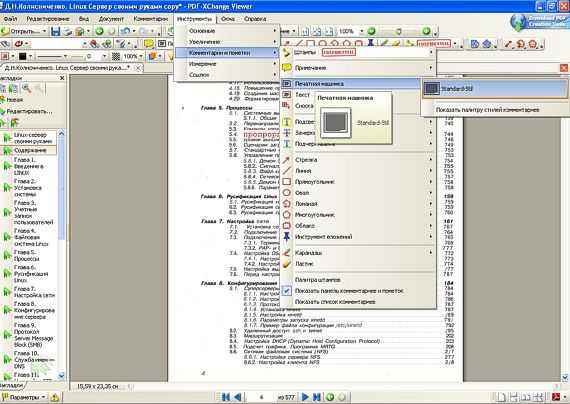
Task: Go to next page arrow
Action: [305, 397]
